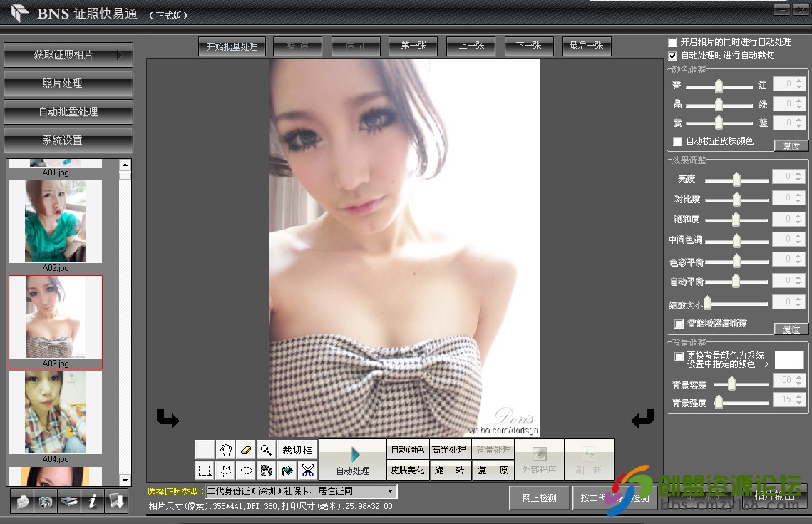Select the eraser tool
This screenshot has height=524, width=812.
[x=246, y=449]
